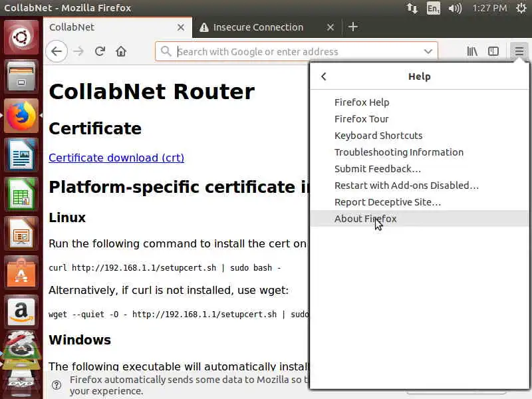Open About Firefox
The width and height of the screenshot is (532, 399).
tap(420, 219)
